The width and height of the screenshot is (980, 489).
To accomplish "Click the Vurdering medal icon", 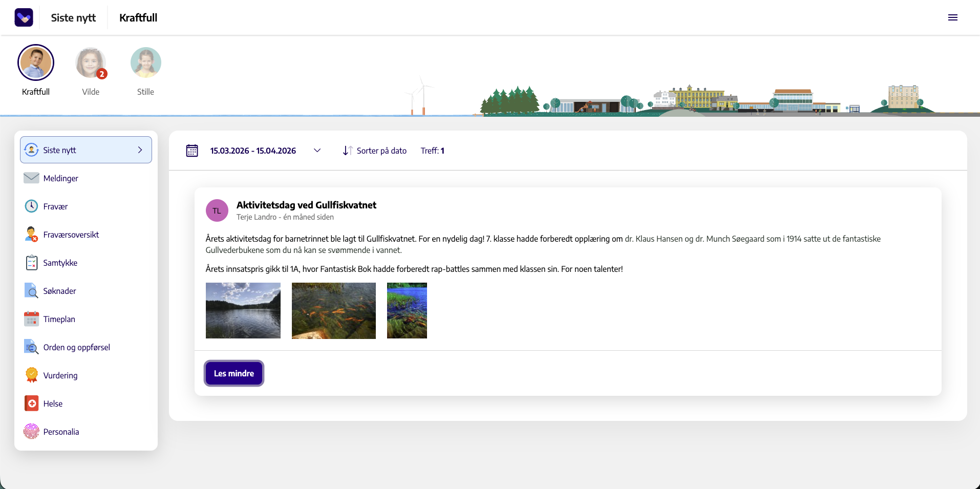I will click(31, 375).
